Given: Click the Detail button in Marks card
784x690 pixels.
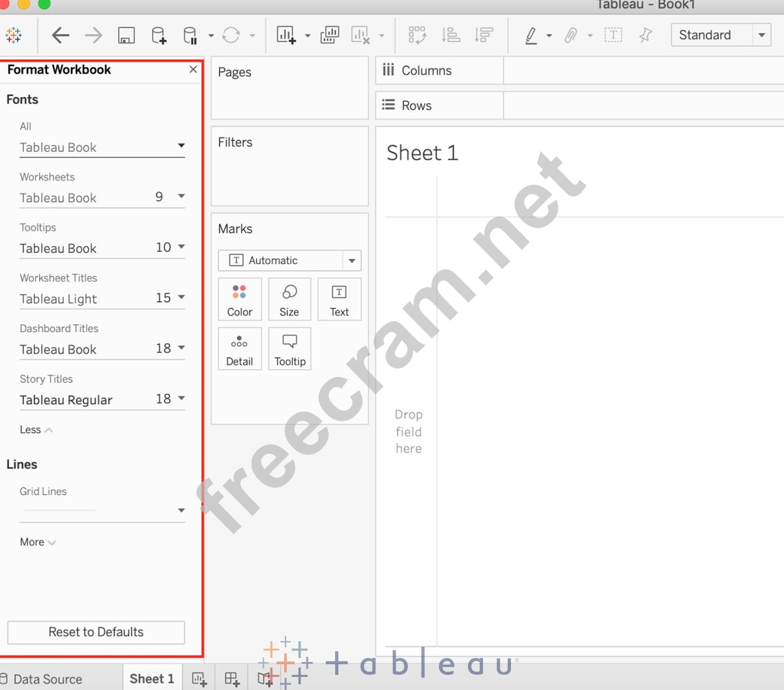Looking at the screenshot, I should (240, 350).
